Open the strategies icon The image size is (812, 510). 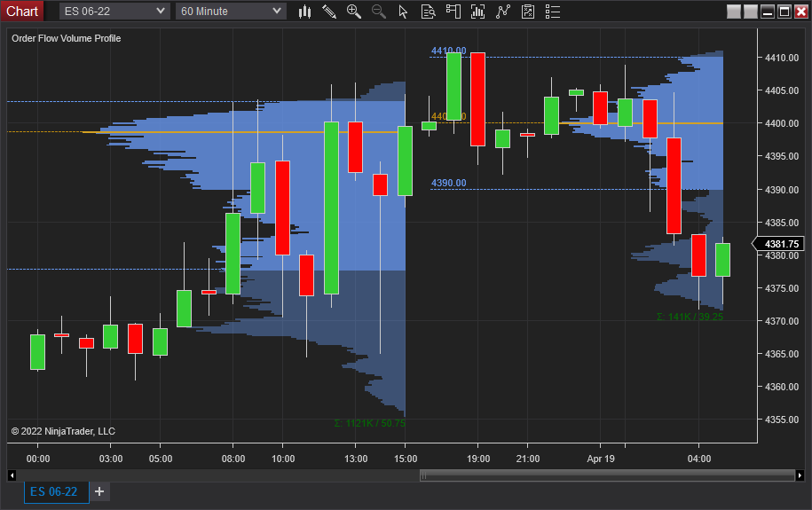[528, 12]
